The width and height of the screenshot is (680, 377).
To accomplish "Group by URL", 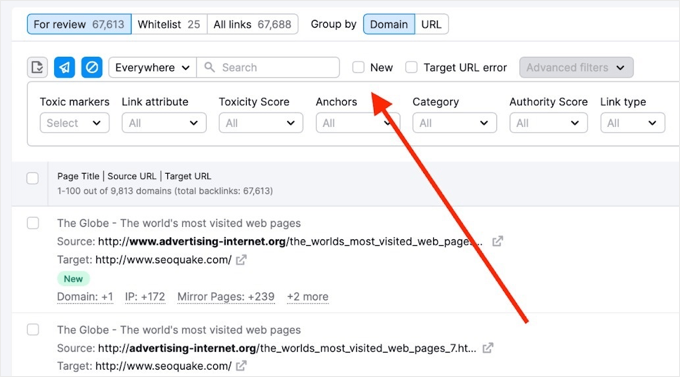I will click(x=432, y=24).
